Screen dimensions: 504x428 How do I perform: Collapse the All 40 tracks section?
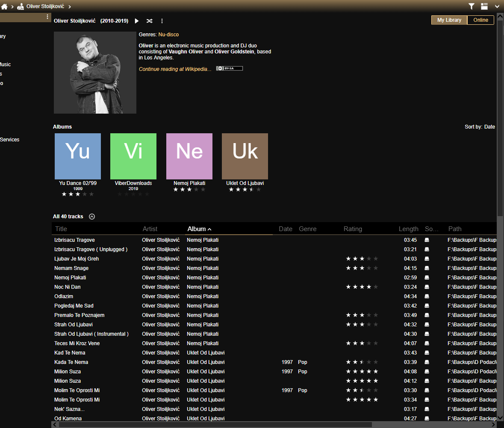pos(92,217)
